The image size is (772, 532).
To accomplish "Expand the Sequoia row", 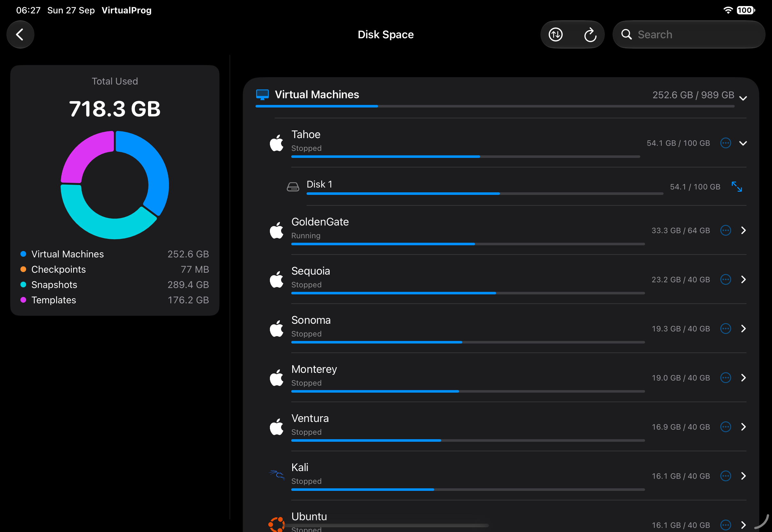I will pos(743,279).
